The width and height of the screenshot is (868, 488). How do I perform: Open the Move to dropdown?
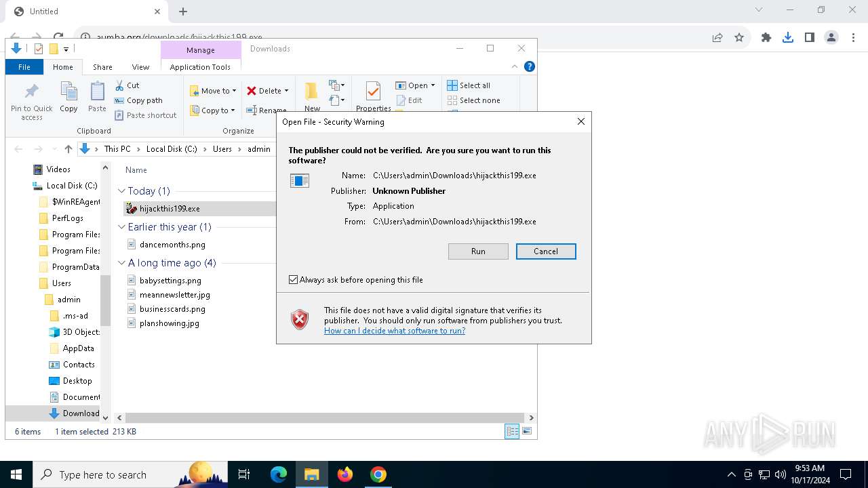pos(213,91)
